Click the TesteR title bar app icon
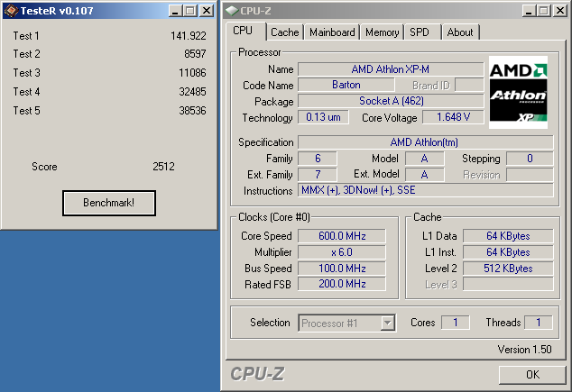The image size is (572, 392). (11, 11)
